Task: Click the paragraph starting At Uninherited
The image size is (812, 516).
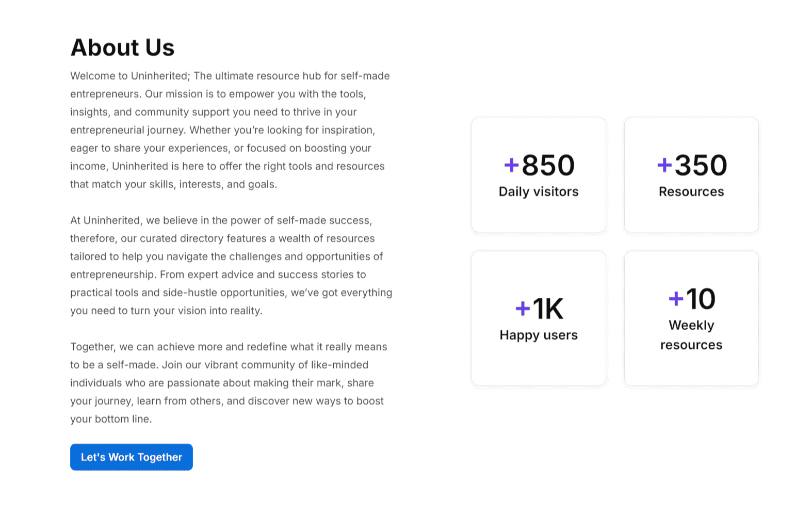Action: [231, 265]
